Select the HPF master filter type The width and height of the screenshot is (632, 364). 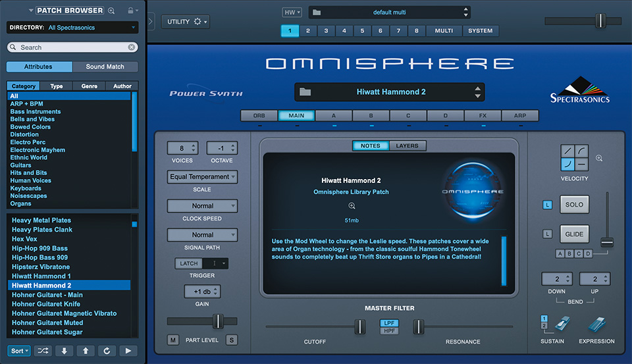coord(389,330)
